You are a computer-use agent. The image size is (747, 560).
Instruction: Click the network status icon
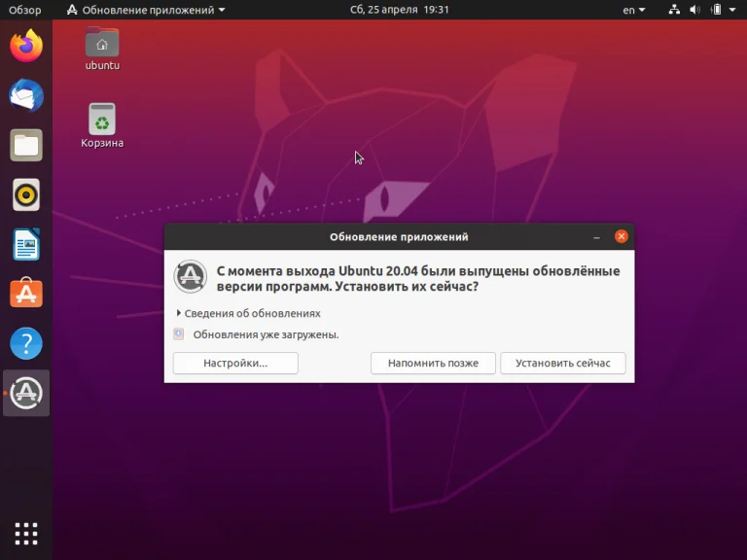(x=674, y=10)
